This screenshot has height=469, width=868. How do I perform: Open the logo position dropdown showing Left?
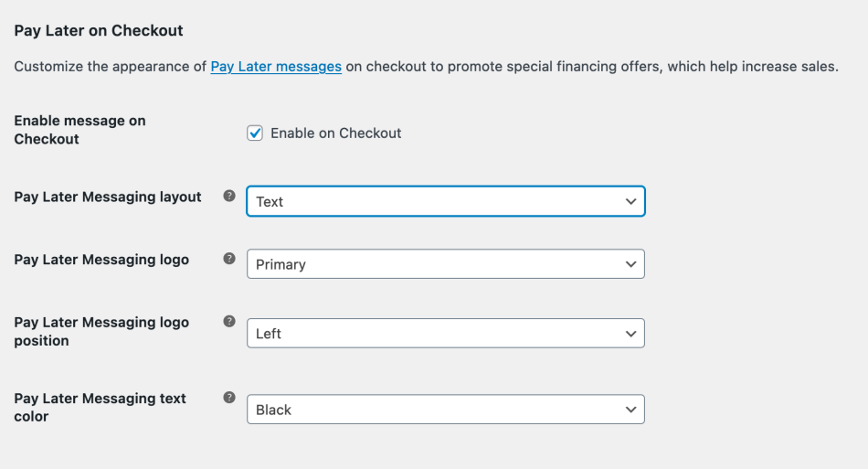(x=445, y=334)
